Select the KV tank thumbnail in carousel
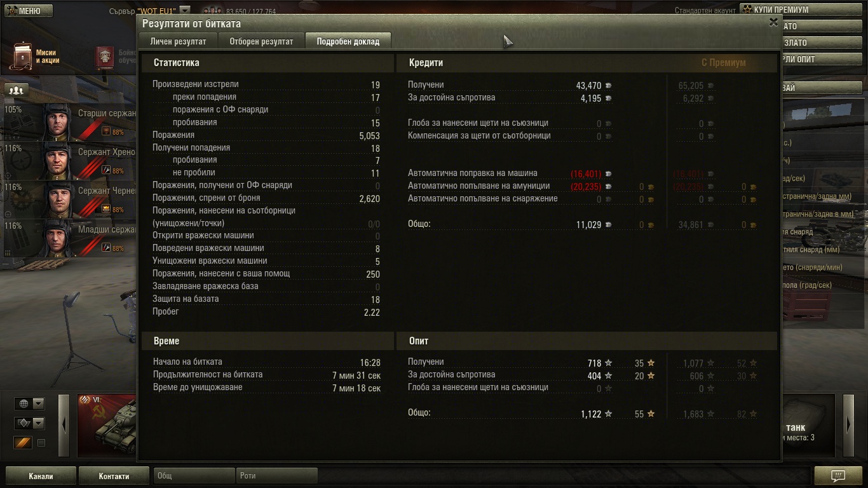 pyautogui.click(x=107, y=426)
